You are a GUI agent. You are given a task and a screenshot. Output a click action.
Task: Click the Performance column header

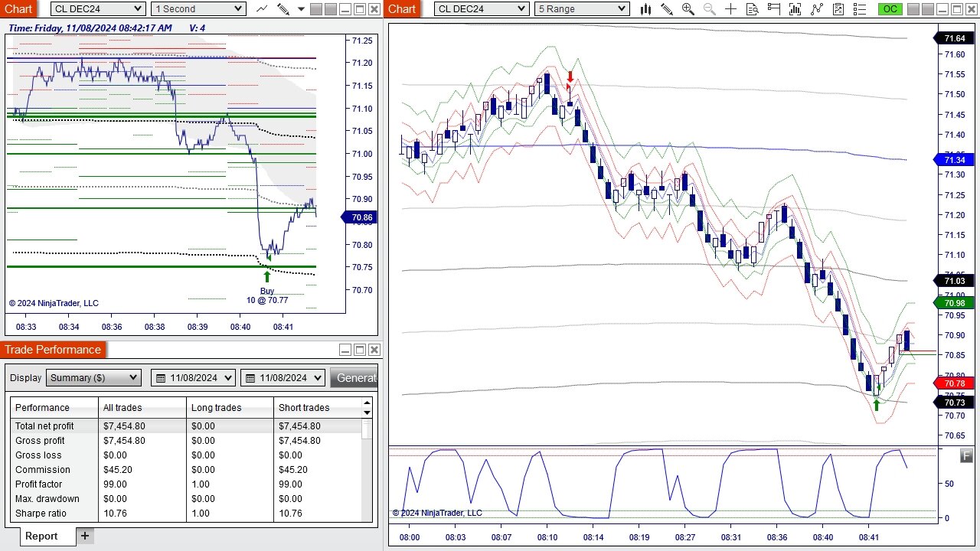pyautogui.click(x=54, y=407)
